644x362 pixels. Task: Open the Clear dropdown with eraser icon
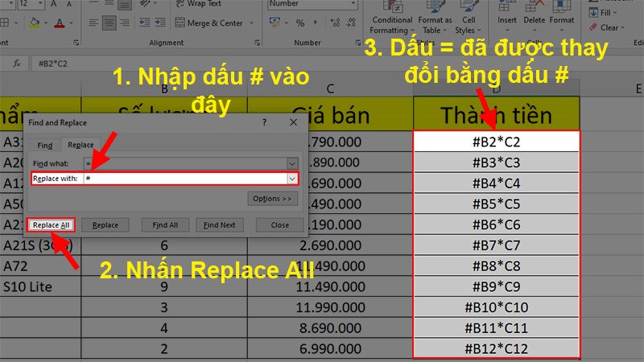[x=607, y=27]
